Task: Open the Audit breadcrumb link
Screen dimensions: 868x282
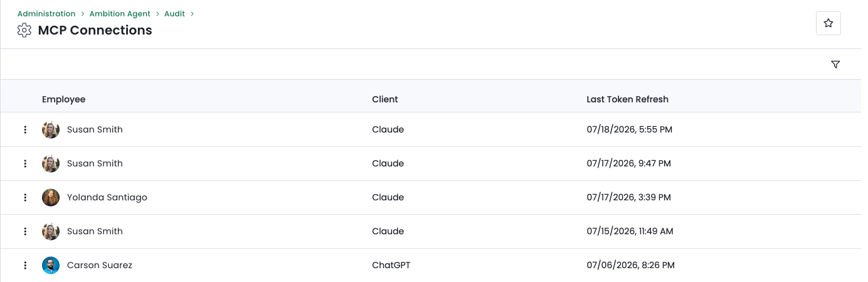Action: tap(174, 14)
